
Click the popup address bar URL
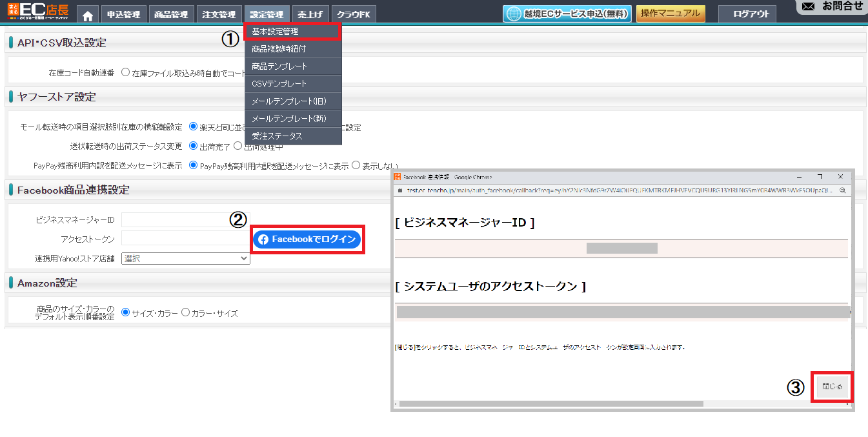coord(620,190)
